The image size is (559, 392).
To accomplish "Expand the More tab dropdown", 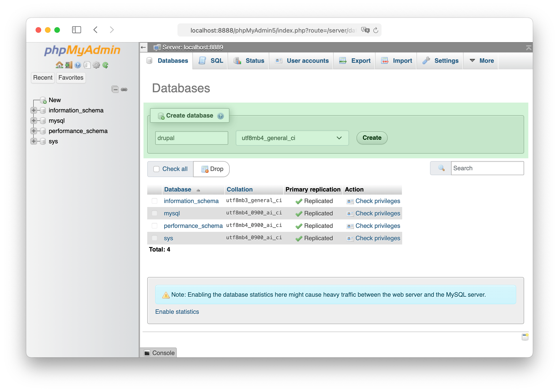I will coord(481,61).
